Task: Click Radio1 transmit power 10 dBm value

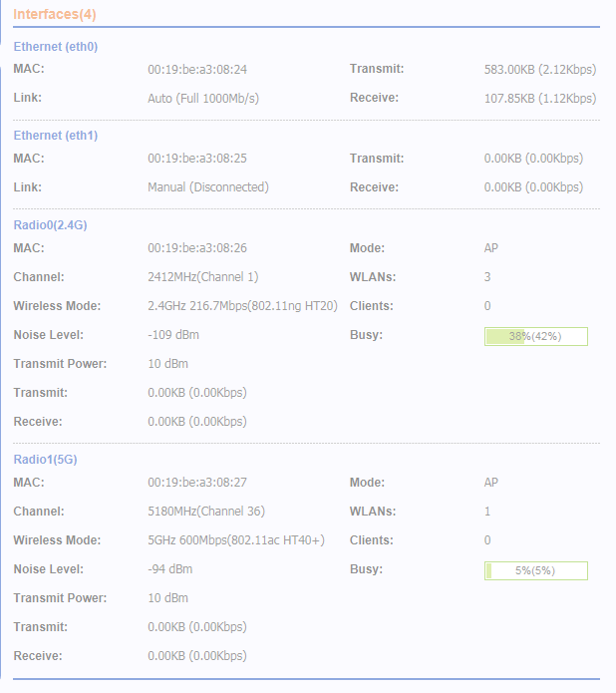Action: click(x=167, y=598)
